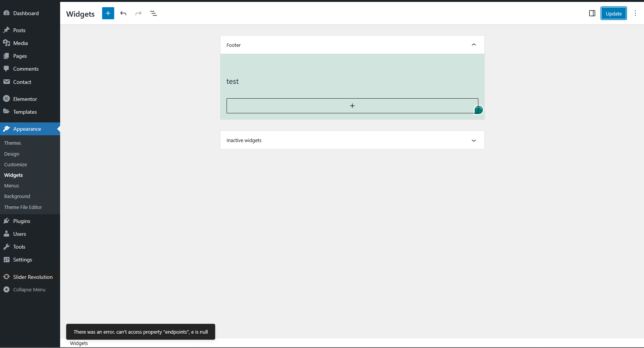This screenshot has height=348, width=644.
Task: Open the three-dot Options menu
Action: click(x=635, y=13)
